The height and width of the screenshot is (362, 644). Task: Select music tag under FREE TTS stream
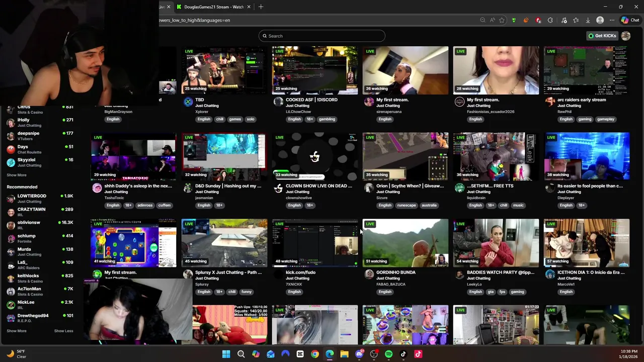(518, 205)
